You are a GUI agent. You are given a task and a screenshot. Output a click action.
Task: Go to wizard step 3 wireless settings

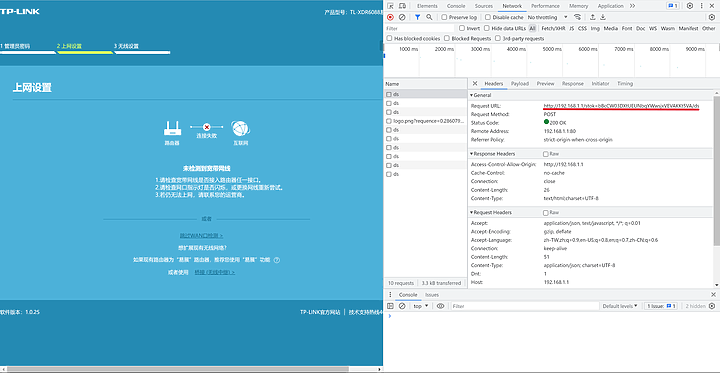click(x=126, y=46)
